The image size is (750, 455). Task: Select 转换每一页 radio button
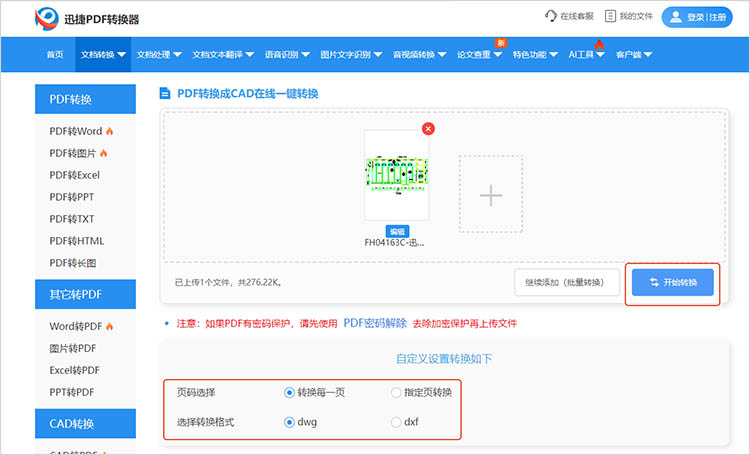289,393
